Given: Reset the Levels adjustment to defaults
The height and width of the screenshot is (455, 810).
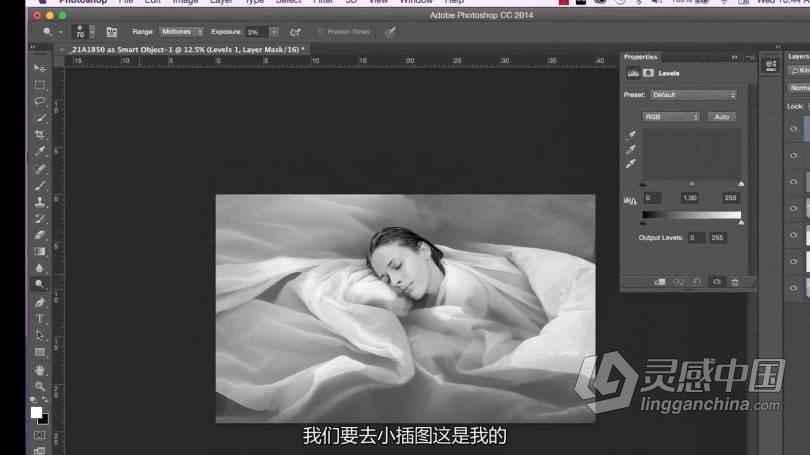Looking at the screenshot, I should [x=697, y=282].
